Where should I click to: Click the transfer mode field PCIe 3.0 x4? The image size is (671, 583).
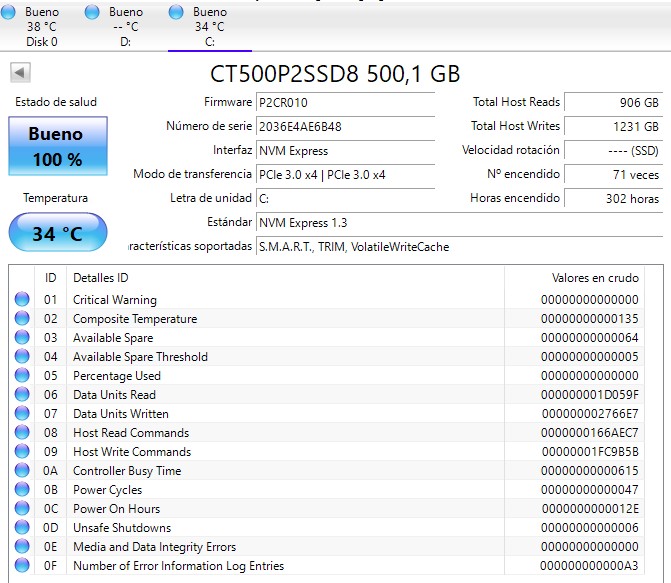click(345, 175)
